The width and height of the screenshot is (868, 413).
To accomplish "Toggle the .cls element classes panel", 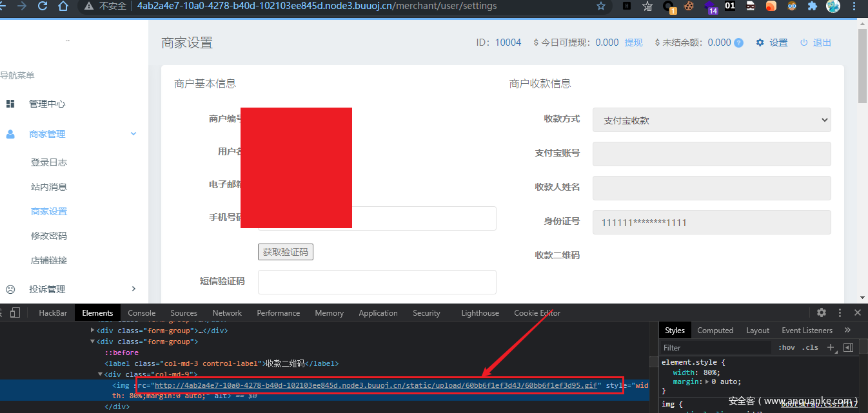I will [x=810, y=347].
